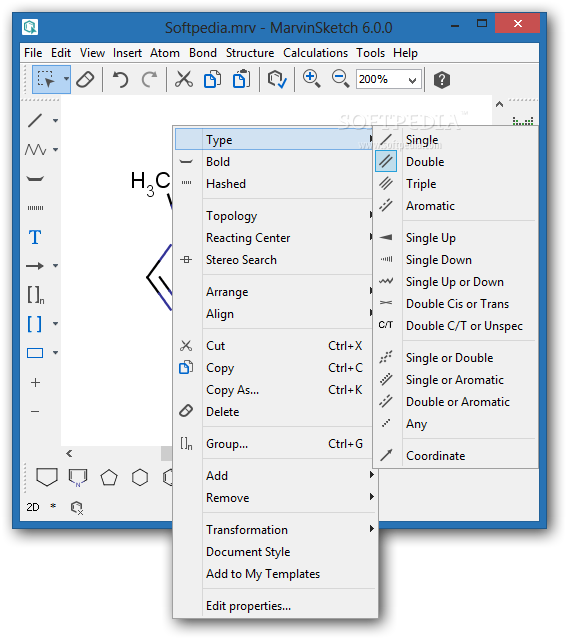This screenshot has height=639, width=567.
Task: Click Delete in context menu
Action: tap(274, 412)
